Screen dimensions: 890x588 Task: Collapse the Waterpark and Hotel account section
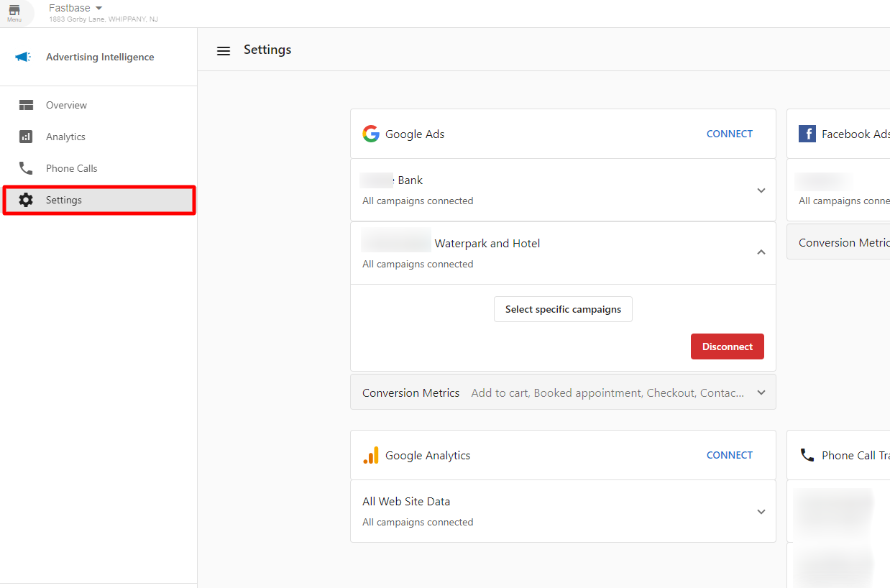click(761, 252)
